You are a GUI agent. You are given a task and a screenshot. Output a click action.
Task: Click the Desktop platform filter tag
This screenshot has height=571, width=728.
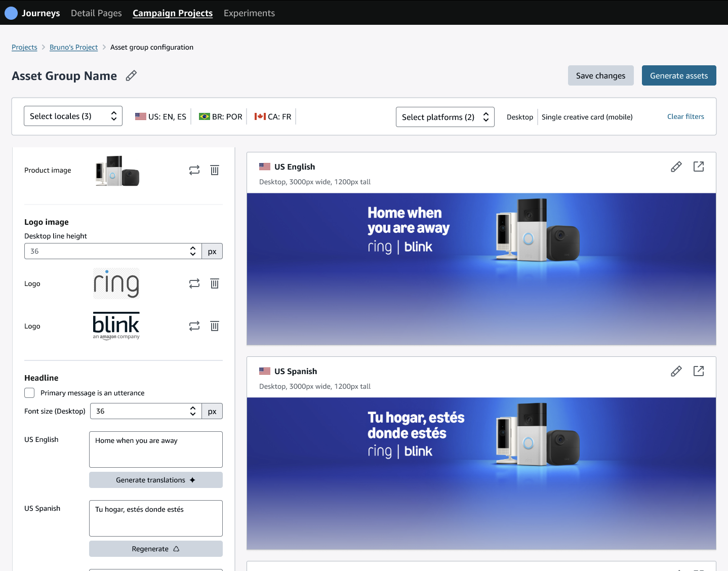(x=520, y=117)
